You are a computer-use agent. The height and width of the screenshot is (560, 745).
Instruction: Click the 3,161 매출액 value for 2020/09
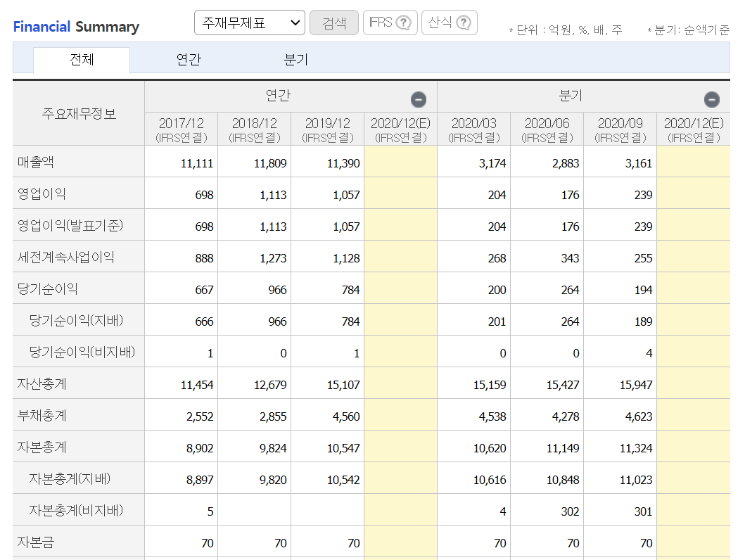point(639,163)
